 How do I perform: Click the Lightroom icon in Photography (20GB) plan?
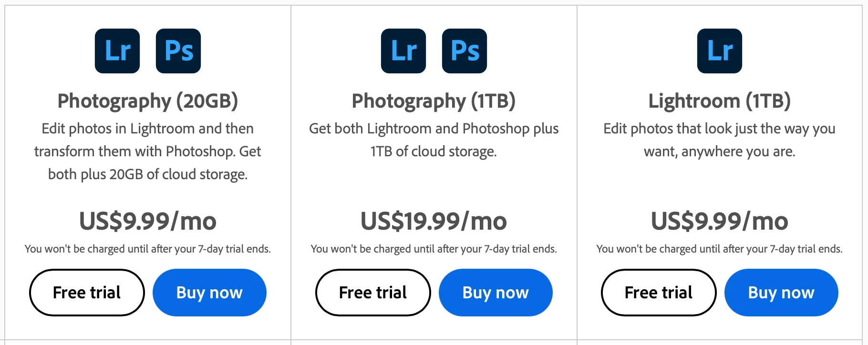pos(117,51)
